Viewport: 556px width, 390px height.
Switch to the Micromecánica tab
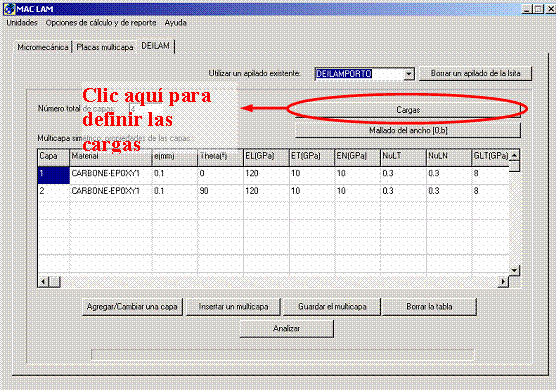[43, 47]
